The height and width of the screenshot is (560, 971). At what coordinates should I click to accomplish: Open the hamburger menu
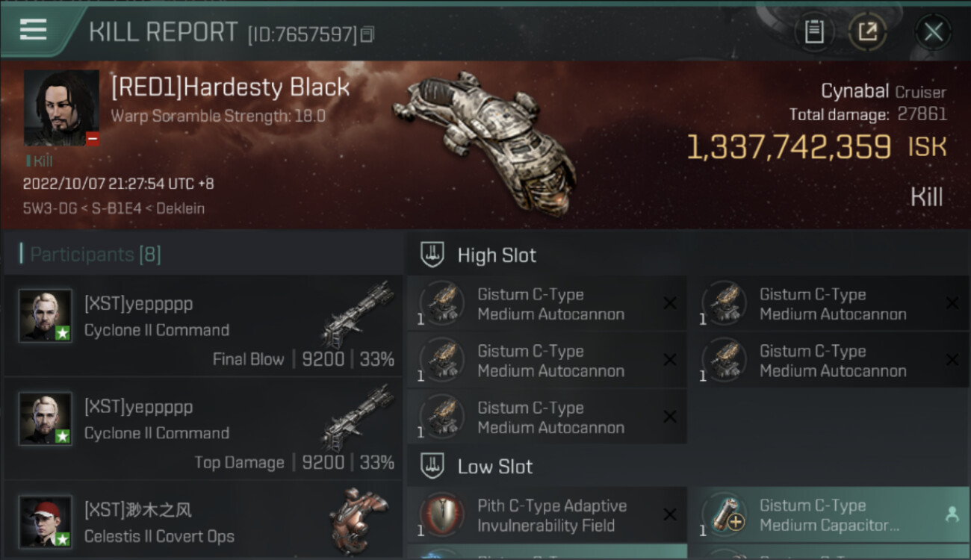click(x=33, y=30)
